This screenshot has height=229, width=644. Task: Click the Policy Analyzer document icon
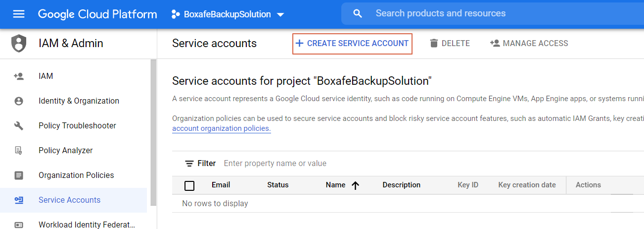pyautogui.click(x=19, y=151)
